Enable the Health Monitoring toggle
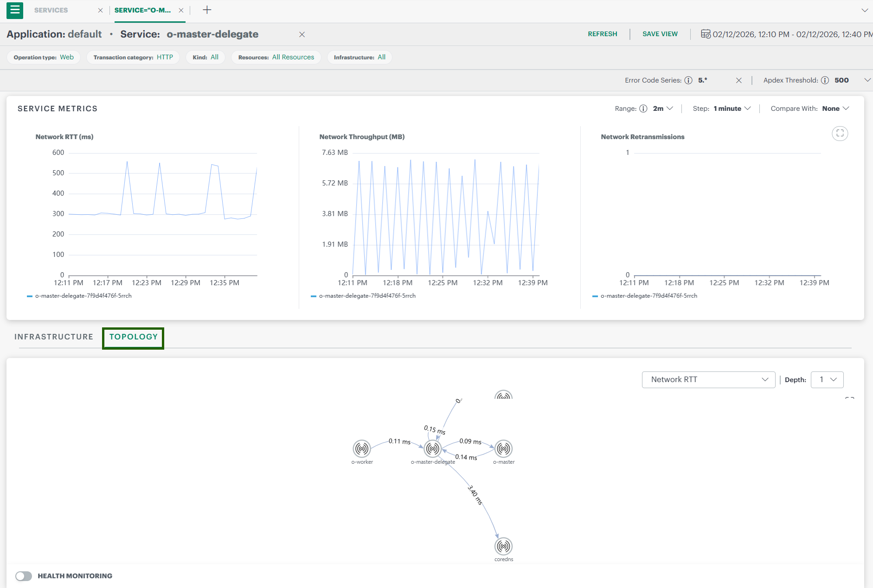 pos(24,576)
